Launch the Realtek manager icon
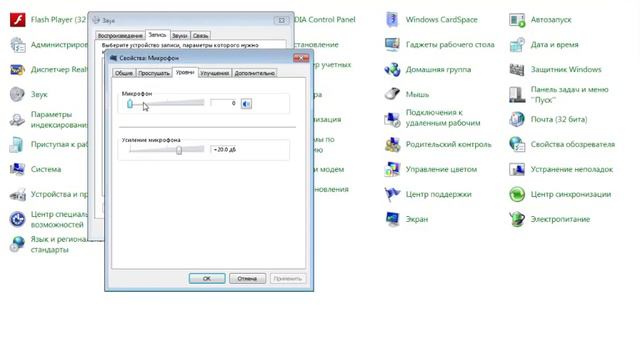 18,70
